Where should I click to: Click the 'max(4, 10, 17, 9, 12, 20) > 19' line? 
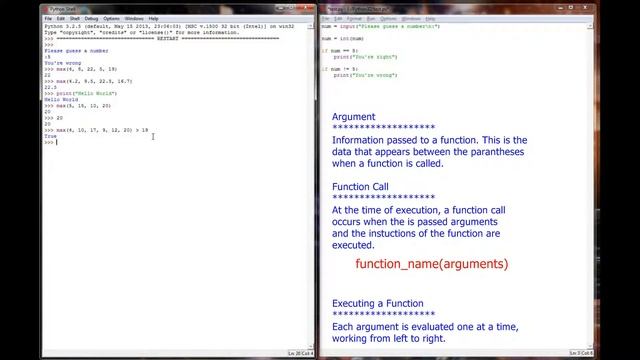pyautogui.click(x=96, y=130)
